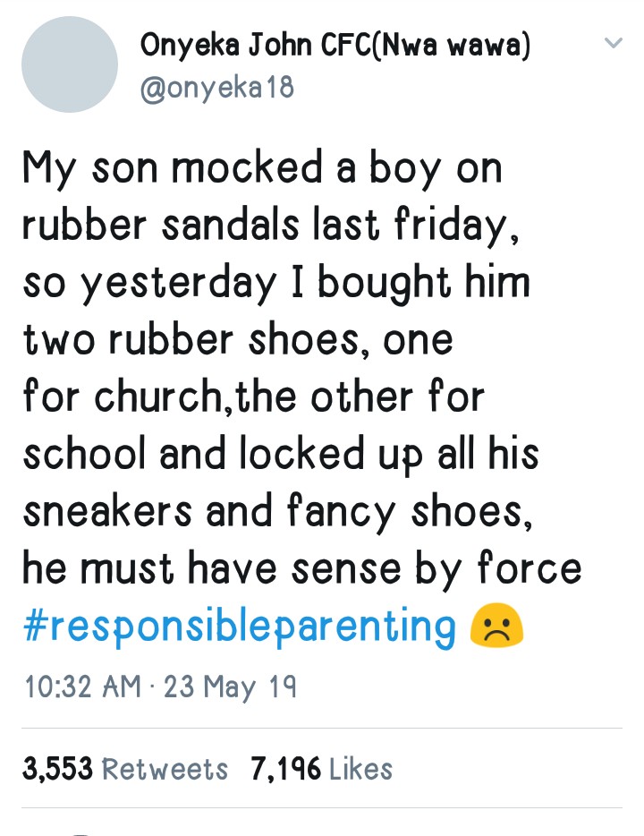Open the tweet options chevron menu
The image size is (644, 836).
[613, 43]
